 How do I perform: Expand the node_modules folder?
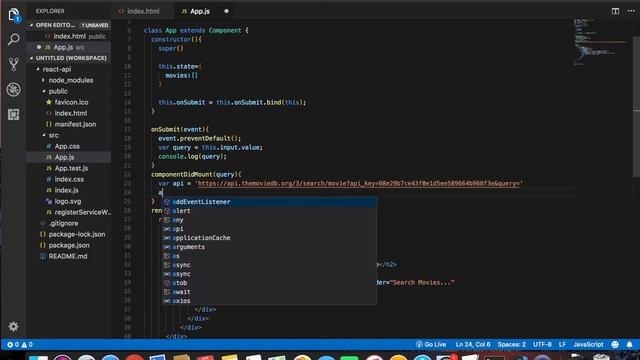(x=69, y=80)
